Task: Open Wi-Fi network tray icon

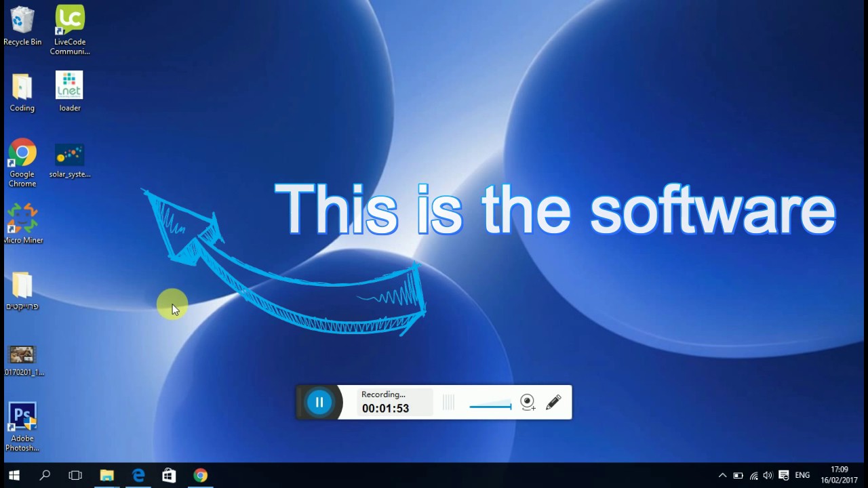Action: [x=753, y=476]
